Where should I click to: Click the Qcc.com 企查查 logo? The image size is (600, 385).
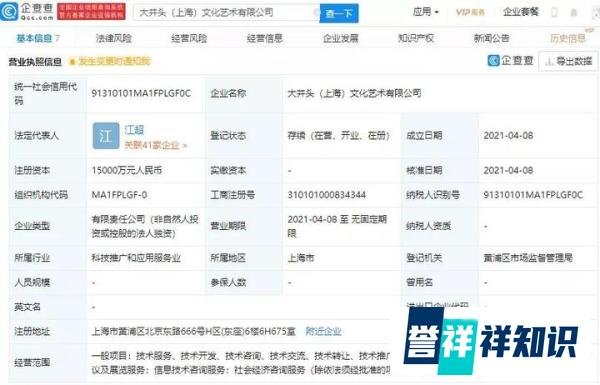tap(27, 12)
